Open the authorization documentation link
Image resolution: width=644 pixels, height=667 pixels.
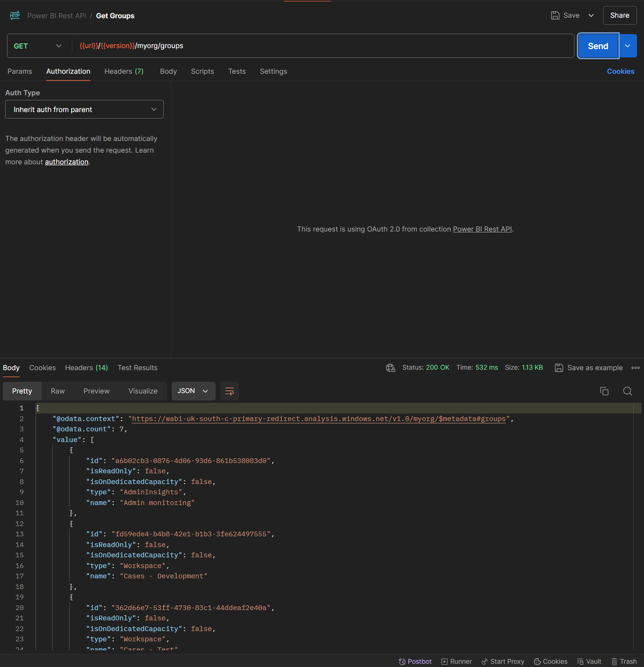(x=67, y=161)
